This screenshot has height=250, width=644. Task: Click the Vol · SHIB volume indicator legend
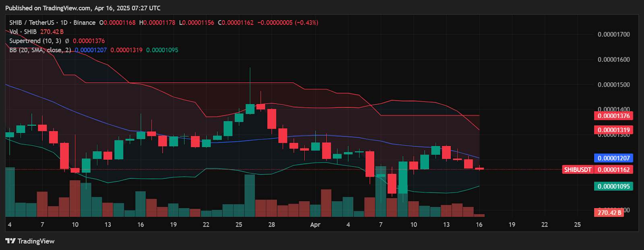point(23,31)
